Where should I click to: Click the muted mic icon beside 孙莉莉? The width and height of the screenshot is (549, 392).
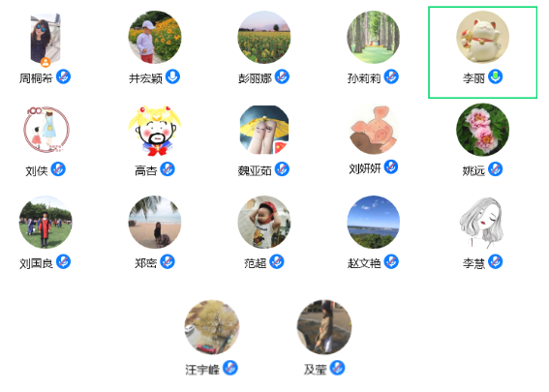pyautogui.click(x=391, y=76)
